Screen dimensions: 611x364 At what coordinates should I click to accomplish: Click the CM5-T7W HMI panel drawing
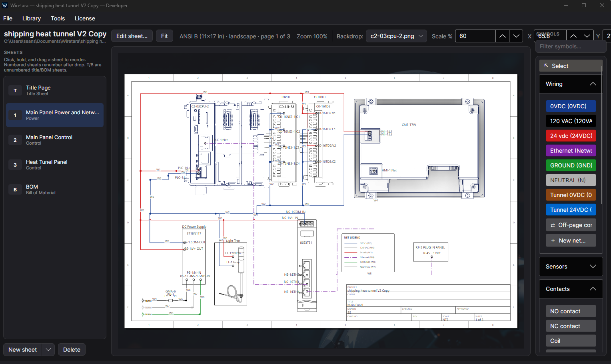419,148
